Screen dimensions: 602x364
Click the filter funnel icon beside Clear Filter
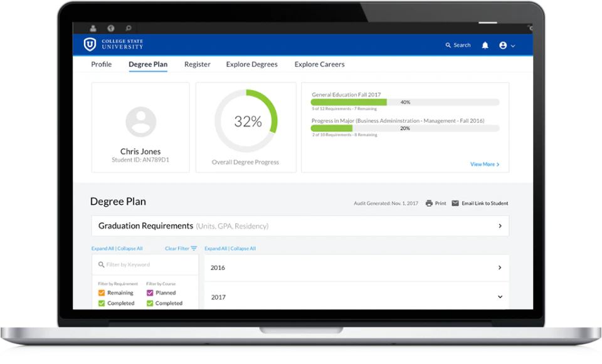pos(194,248)
